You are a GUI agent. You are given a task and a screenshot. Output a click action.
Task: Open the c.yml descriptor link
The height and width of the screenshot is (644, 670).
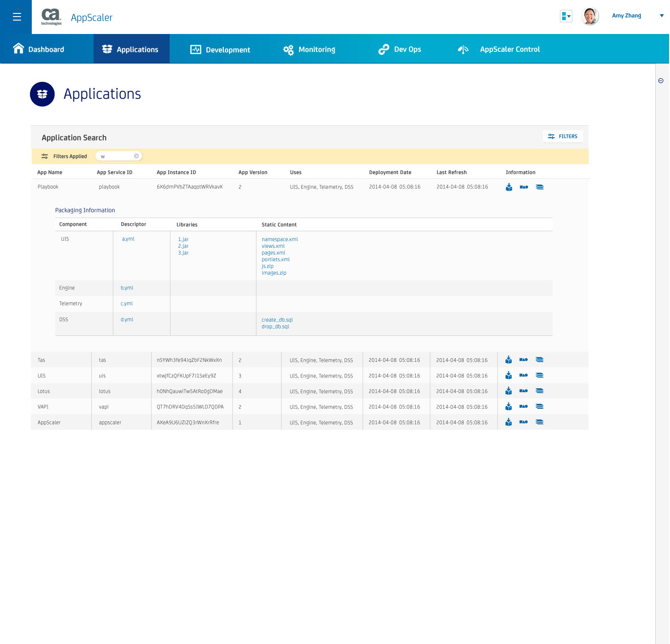click(x=127, y=304)
